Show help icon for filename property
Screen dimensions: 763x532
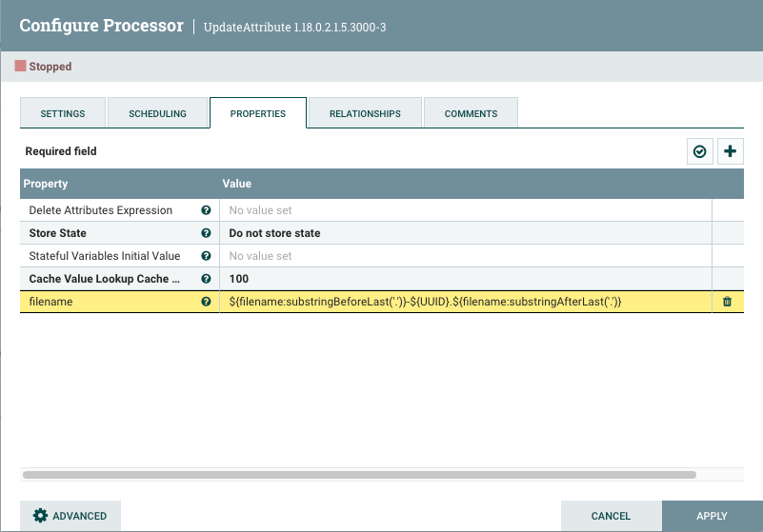[206, 302]
